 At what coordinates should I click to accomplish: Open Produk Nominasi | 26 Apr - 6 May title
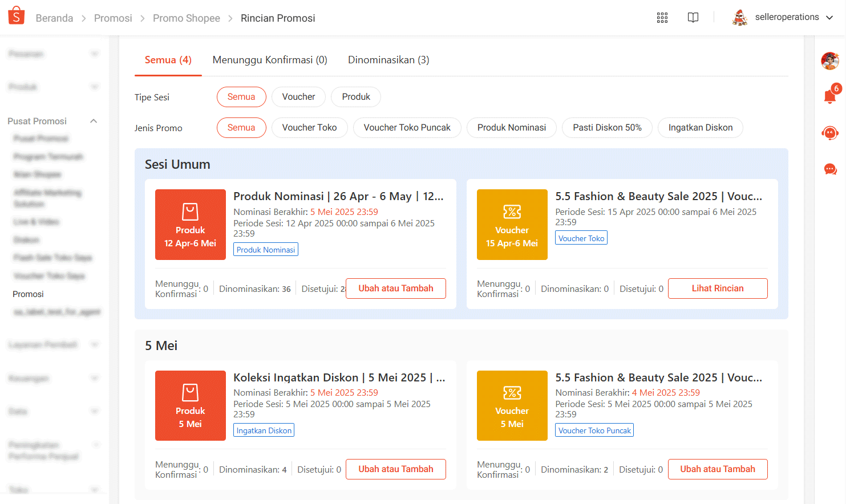tap(338, 196)
